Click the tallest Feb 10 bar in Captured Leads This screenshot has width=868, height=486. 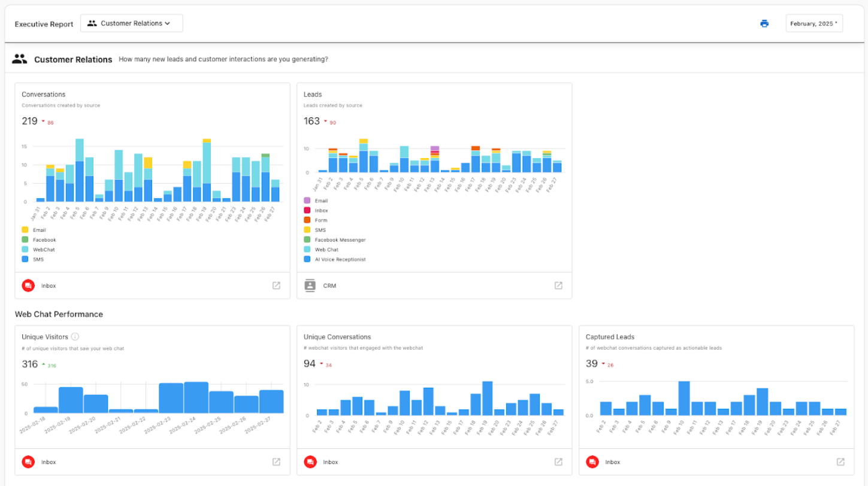pos(683,398)
